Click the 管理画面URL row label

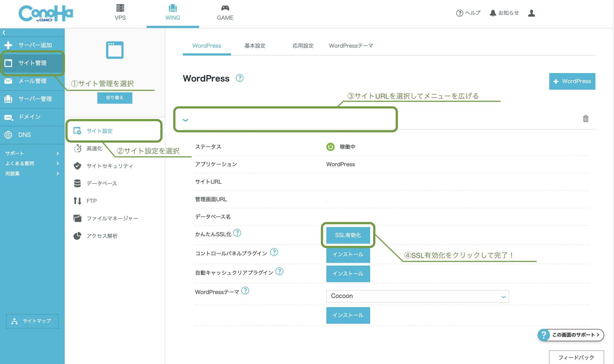coord(211,200)
